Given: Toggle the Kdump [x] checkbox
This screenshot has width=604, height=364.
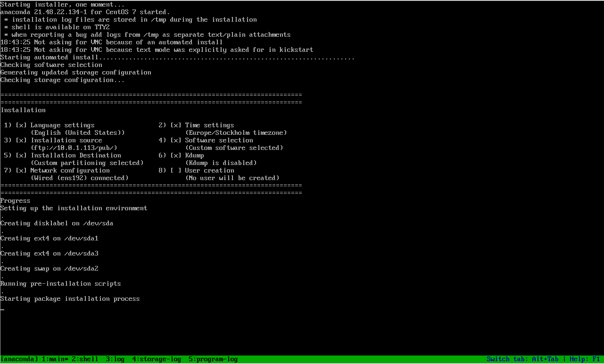Looking at the screenshot, I should [x=175, y=156].
